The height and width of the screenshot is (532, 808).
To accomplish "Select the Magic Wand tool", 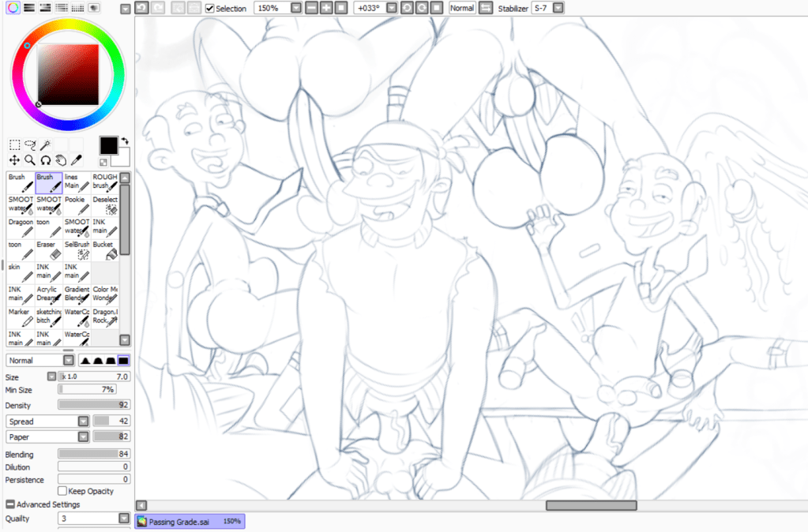I will [46, 144].
